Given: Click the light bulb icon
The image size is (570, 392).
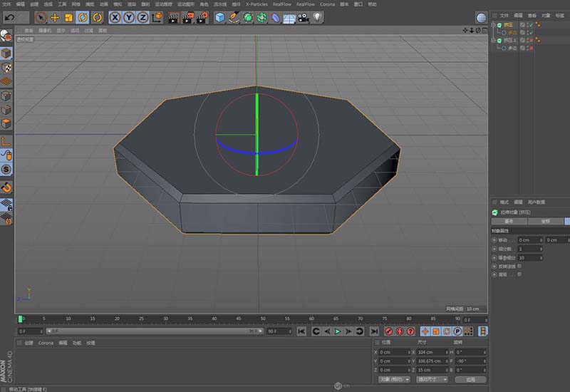Looking at the screenshot, I should pos(317,17).
